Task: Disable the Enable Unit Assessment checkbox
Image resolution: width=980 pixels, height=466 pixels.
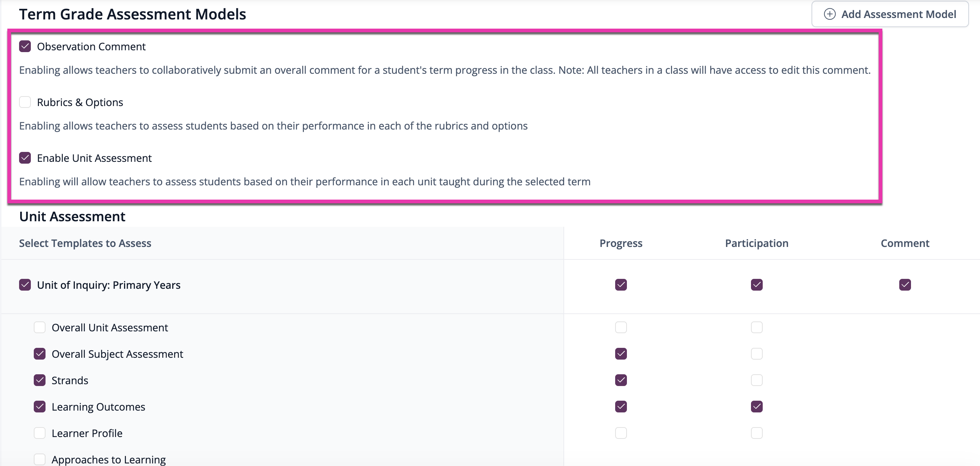Action: click(x=25, y=157)
